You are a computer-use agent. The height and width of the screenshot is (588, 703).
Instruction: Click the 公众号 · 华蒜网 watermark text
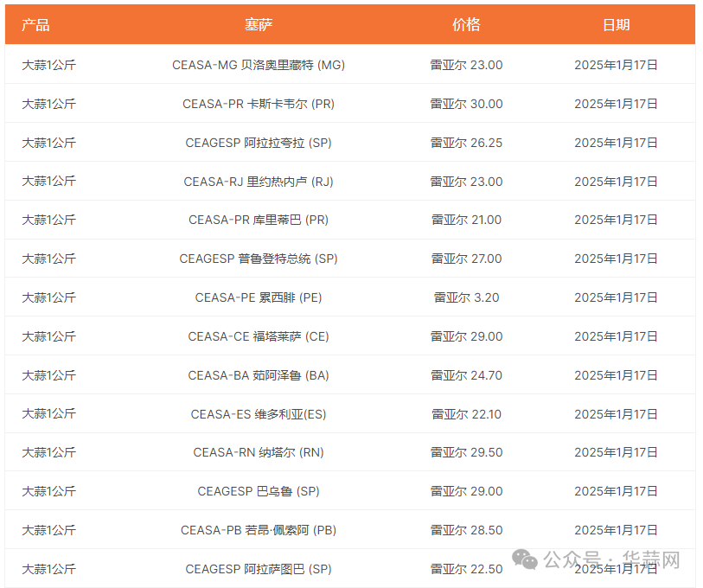(x=611, y=559)
